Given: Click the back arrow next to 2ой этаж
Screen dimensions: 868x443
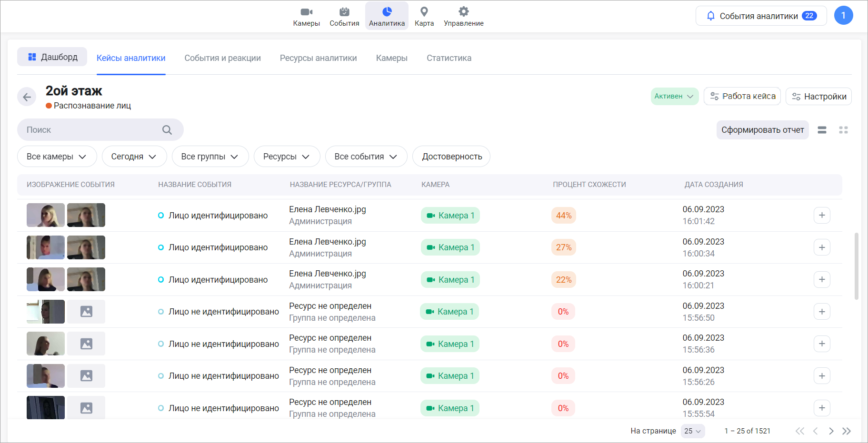Looking at the screenshot, I should point(27,97).
